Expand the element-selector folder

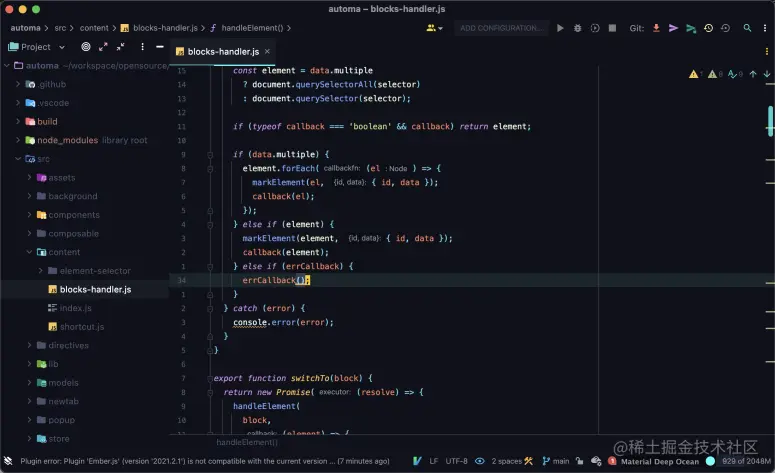(41, 270)
